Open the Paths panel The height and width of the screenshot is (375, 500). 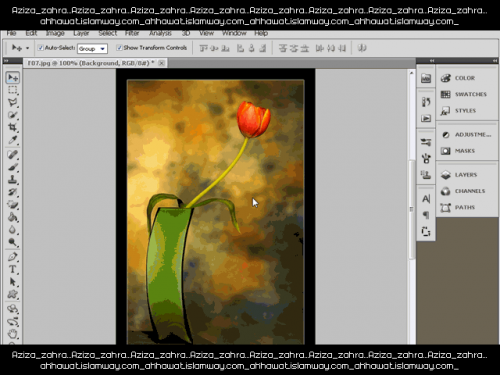point(465,208)
